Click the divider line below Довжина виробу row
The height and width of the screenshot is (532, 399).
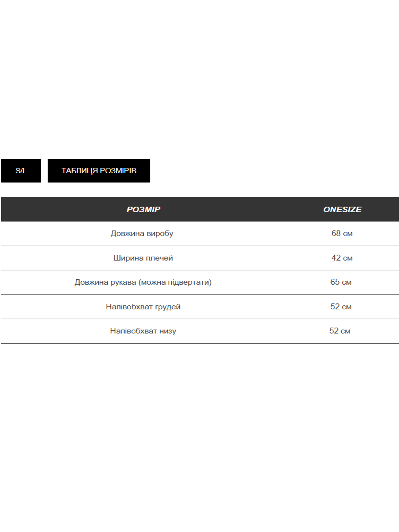[200, 246]
